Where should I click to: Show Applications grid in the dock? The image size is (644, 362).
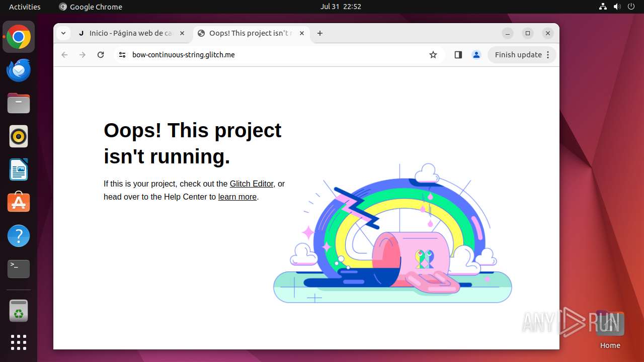pos(19,342)
